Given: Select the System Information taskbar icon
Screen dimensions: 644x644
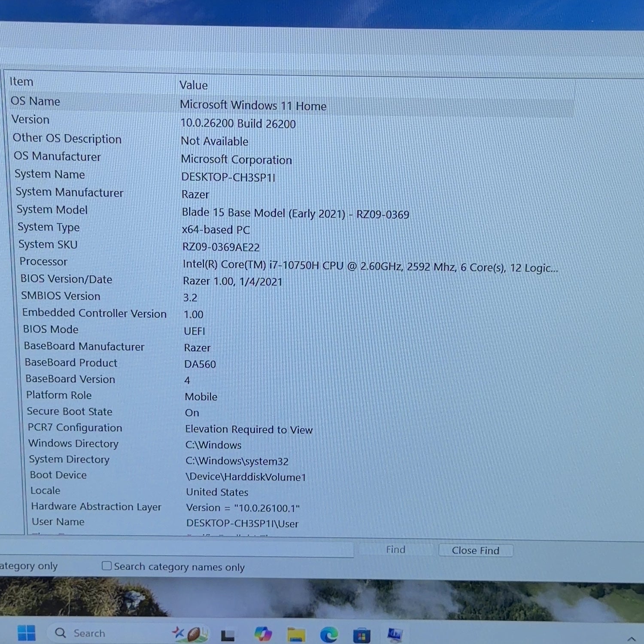Looking at the screenshot, I should coord(395,634).
